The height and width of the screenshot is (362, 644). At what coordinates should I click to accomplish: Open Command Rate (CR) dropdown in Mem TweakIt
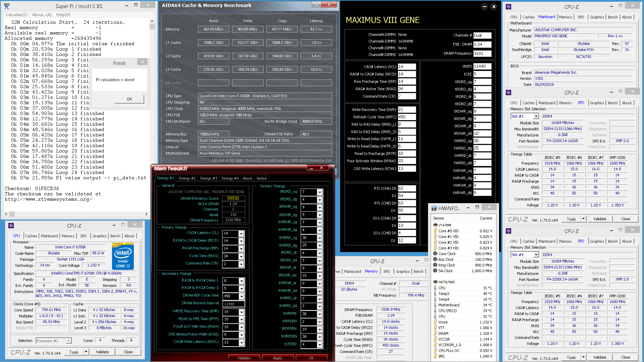coord(241,264)
